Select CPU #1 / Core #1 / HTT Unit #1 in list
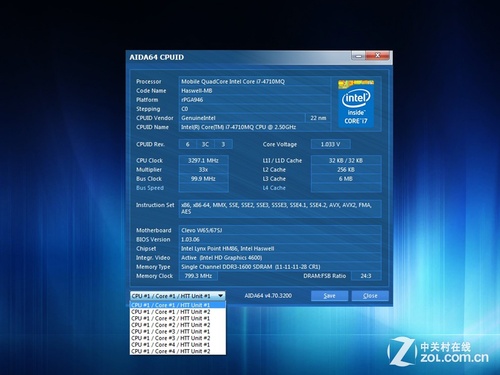Screen dimensions: 500x375 pos(178,305)
